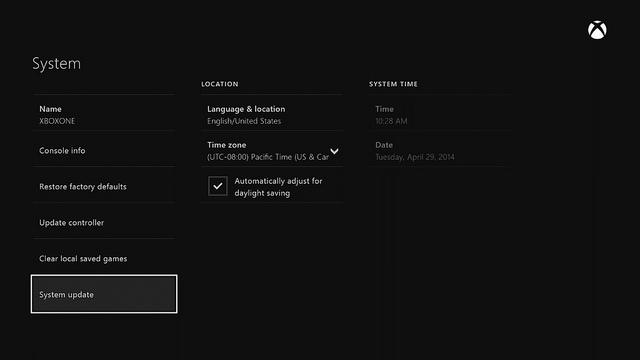
Task: Select Clear local saved games
Action: pos(104,258)
